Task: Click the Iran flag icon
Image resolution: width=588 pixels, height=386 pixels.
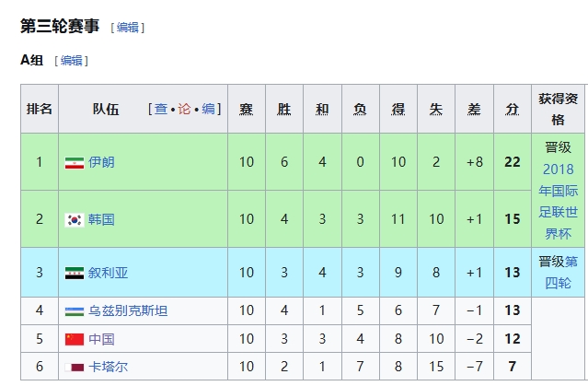Action: (75, 162)
